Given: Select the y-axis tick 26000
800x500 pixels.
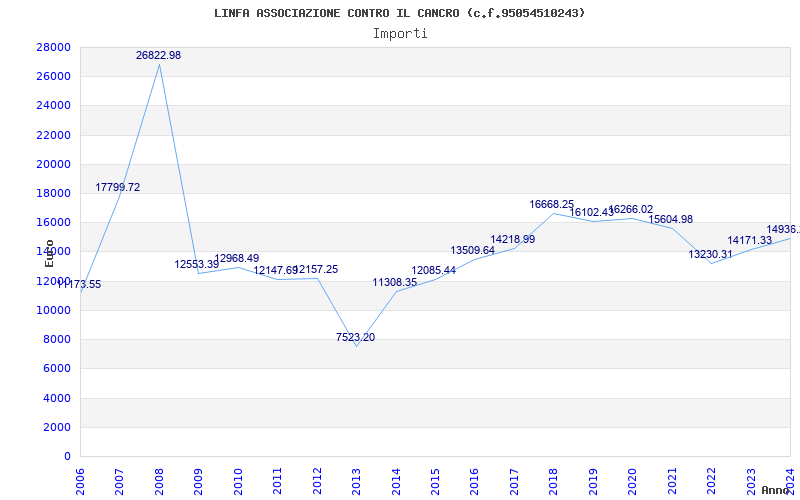Looking at the screenshot, I should (x=54, y=77).
